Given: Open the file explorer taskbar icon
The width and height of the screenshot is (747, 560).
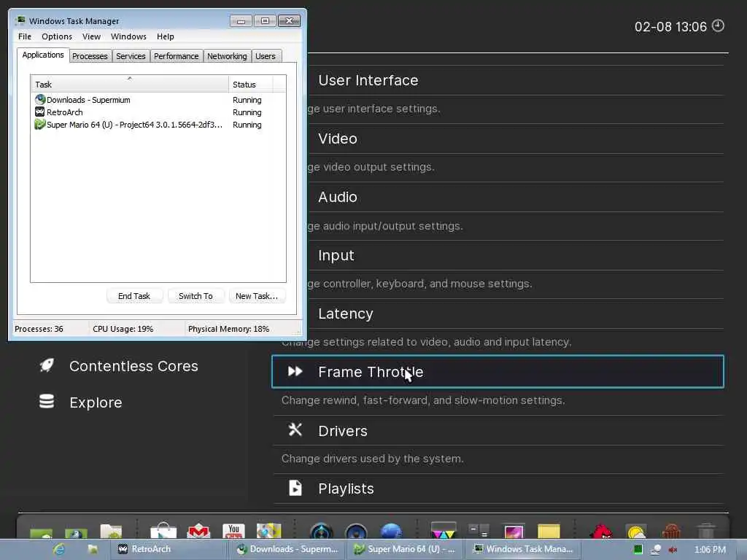Looking at the screenshot, I should (x=93, y=549).
